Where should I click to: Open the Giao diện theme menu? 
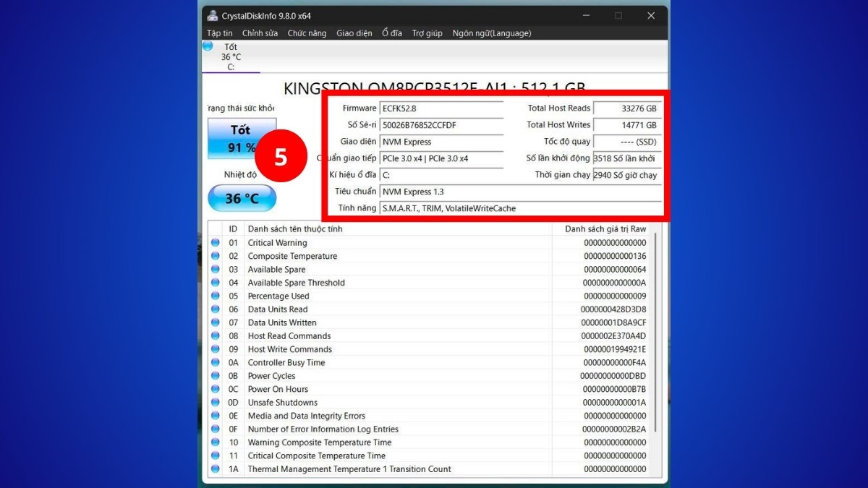354,33
